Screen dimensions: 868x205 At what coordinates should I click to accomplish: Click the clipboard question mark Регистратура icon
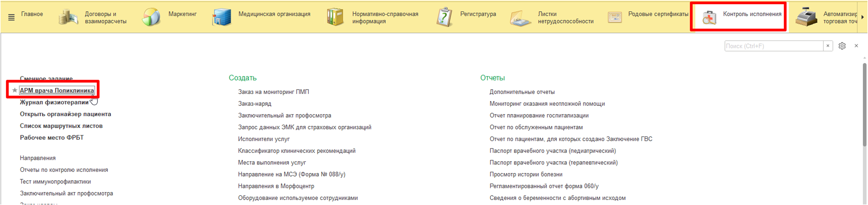[x=444, y=17]
